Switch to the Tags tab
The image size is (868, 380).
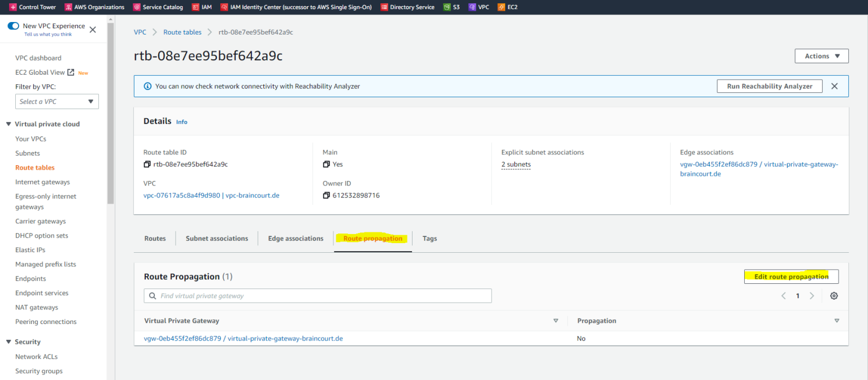coord(429,238)
